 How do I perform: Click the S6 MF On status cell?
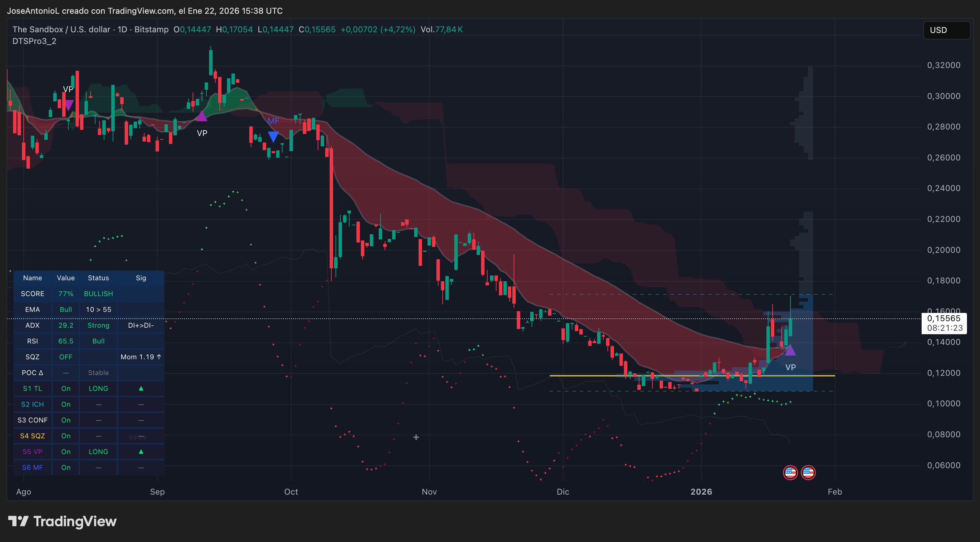tap(66, 467)
